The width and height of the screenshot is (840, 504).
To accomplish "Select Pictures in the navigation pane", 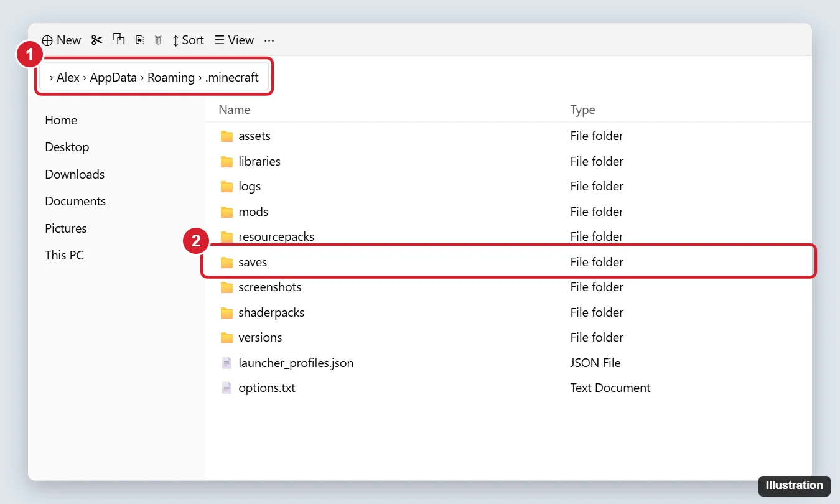I will coord(66,228).
